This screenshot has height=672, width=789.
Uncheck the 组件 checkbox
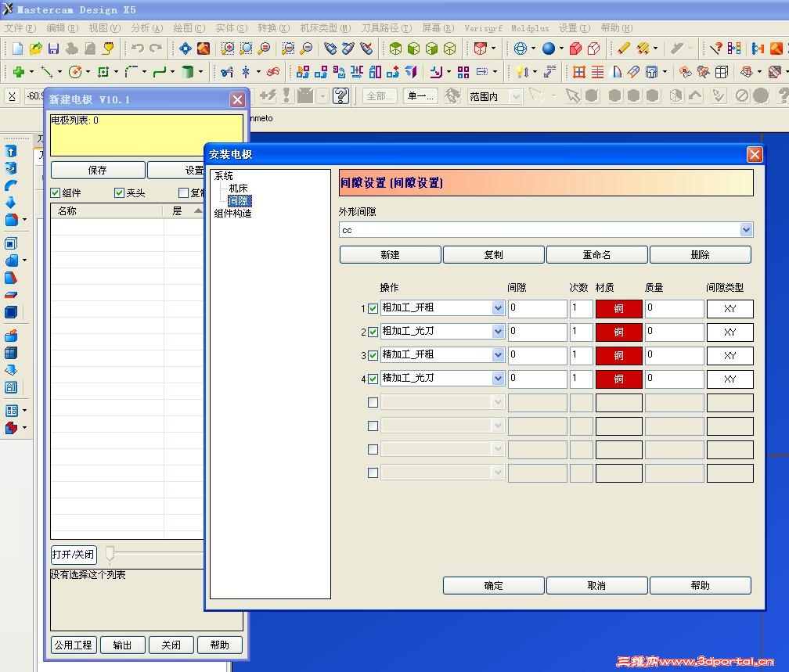point(56,192)
